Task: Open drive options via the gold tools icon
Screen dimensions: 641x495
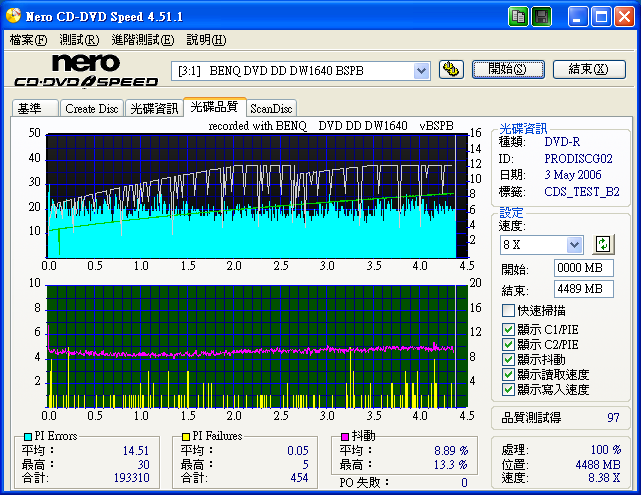Action: tap(451, 69)
